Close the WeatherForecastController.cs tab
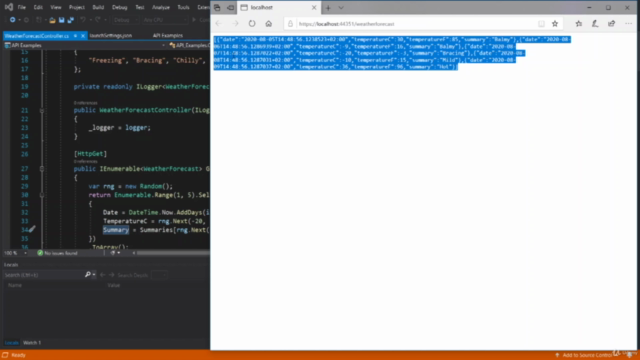The height and width of the screenshot is (360, 640). click(x=83, y=36)
